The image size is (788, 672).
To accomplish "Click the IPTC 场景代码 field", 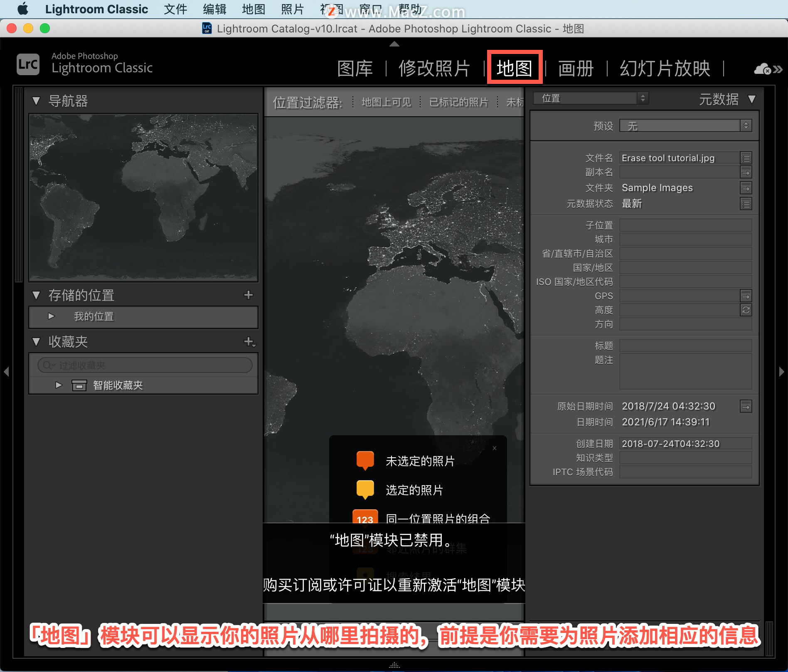I will pyautogui.click(x=685, y=472).
